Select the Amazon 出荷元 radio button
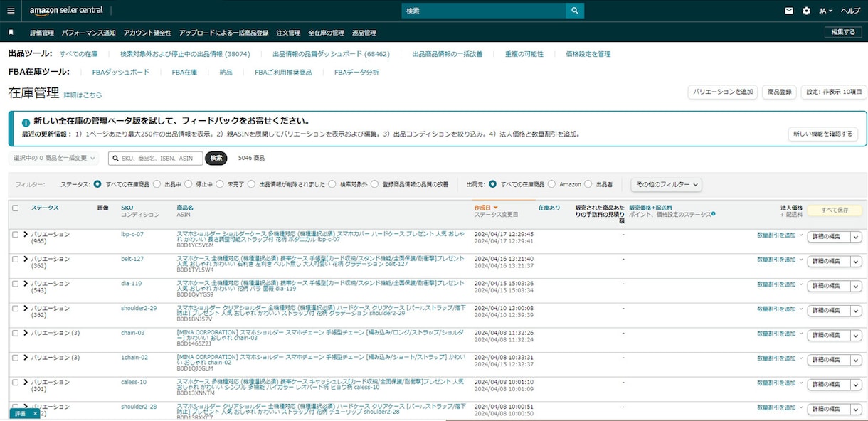Viewport: 868px width, 421px height. (551, 184)
